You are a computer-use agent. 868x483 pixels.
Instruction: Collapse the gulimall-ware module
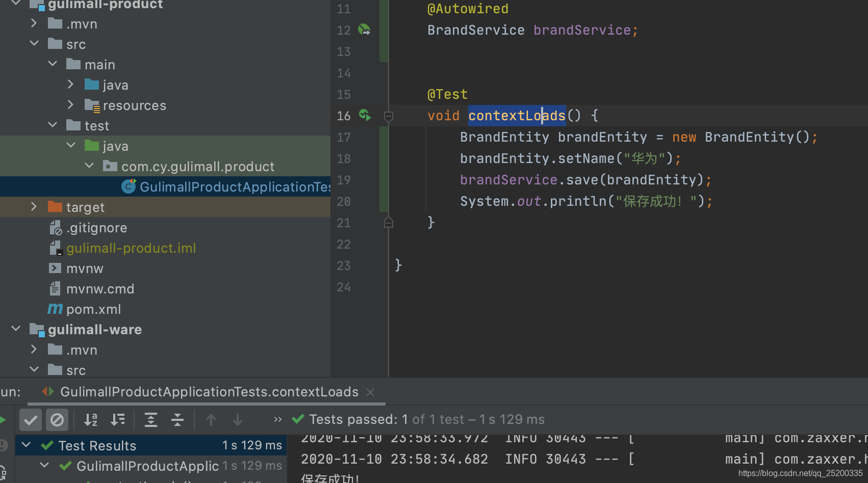coord(16,329)
